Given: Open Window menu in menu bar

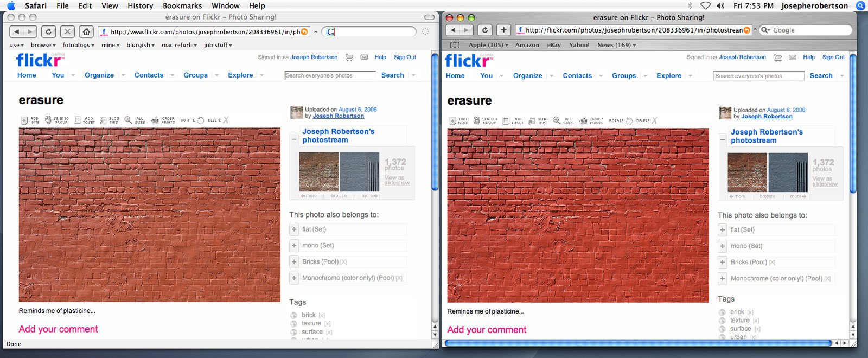Looking at the screenshot, I should pos(226,5).
